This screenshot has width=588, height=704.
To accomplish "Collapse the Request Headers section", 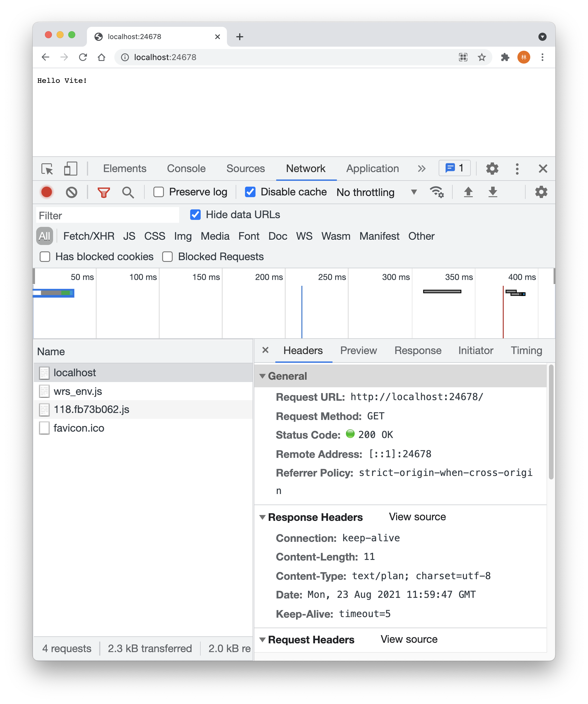I will (262, 640).
